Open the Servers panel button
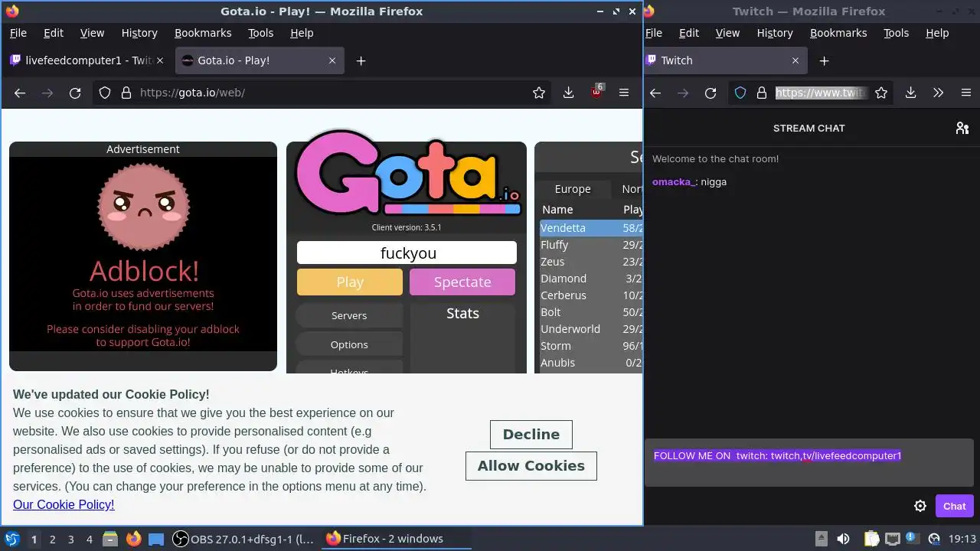The width and height of the screenshot is (980, 551). coord(349,315)
